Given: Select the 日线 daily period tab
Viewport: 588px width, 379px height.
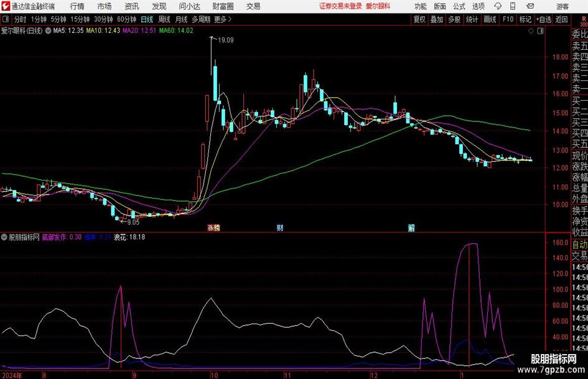Looking at the screenshot, I should (147, 19).
